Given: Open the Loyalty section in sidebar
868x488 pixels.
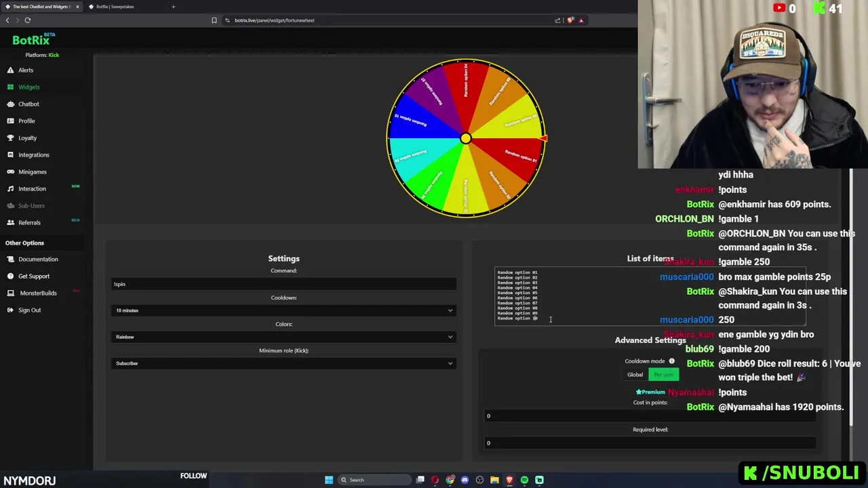Looking at the screenshot, I should click(27, 138).
